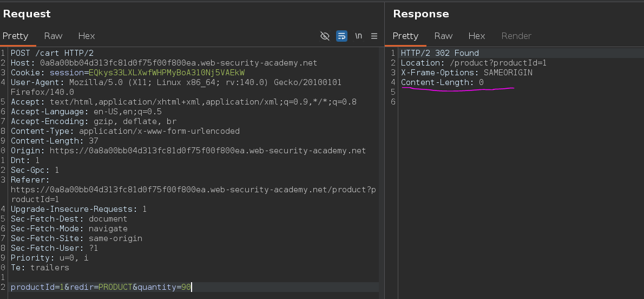Image resolution: width=644 pixels, height=299 pixels.
Task: Click the redir=PRODUCT body parameter
Action: pos(101,287)
